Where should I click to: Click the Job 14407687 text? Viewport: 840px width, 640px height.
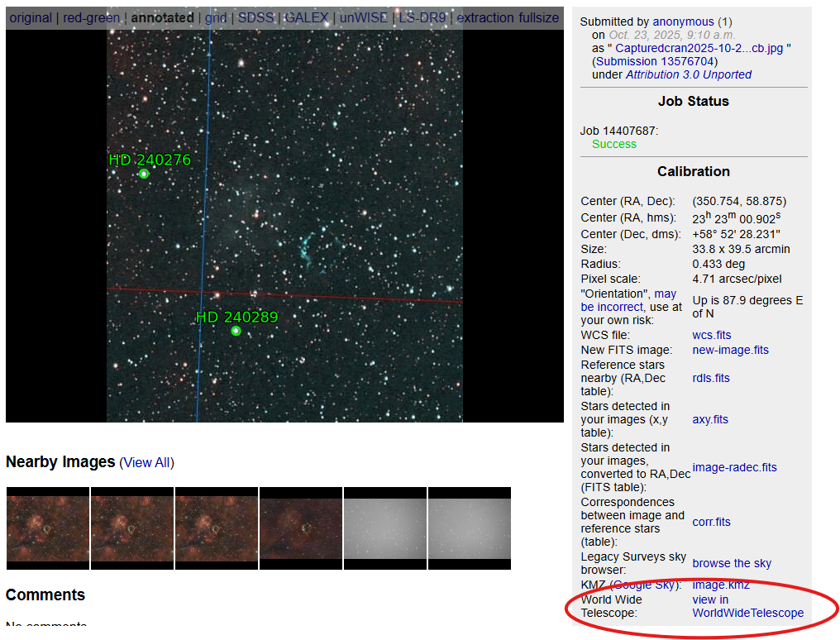(618, 131)
